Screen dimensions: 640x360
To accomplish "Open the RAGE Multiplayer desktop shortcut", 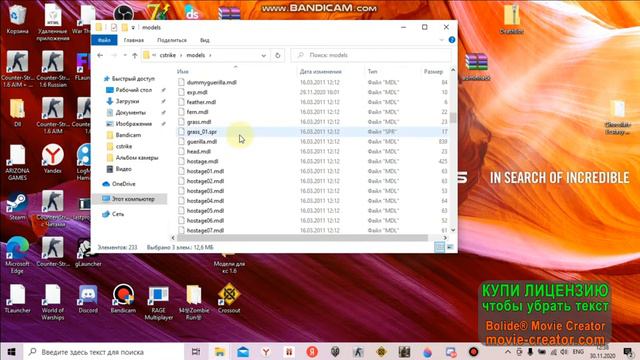I will point(158,303).
